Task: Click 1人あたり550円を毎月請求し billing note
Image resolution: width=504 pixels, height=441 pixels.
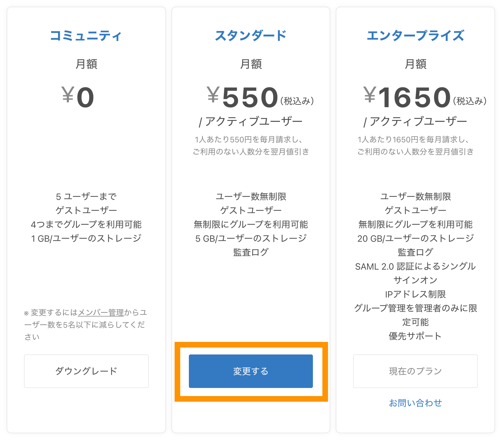Action: [249, 139]
